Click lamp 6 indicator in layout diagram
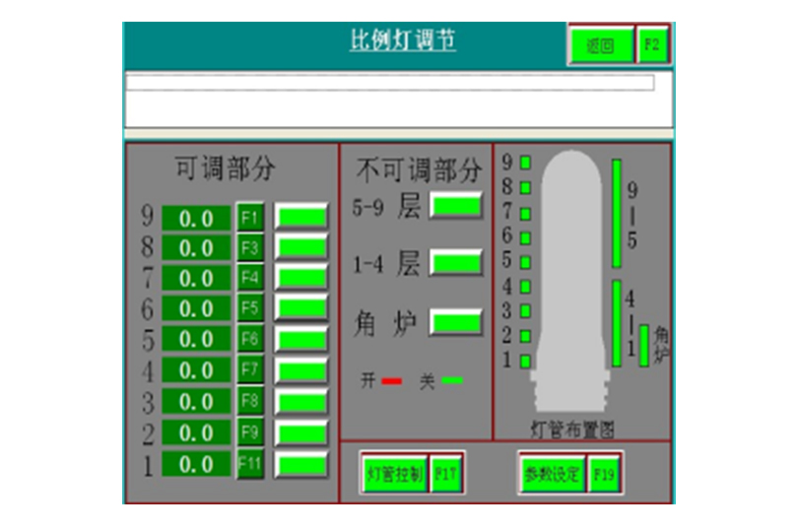798x532 pixels. (525, 237)
